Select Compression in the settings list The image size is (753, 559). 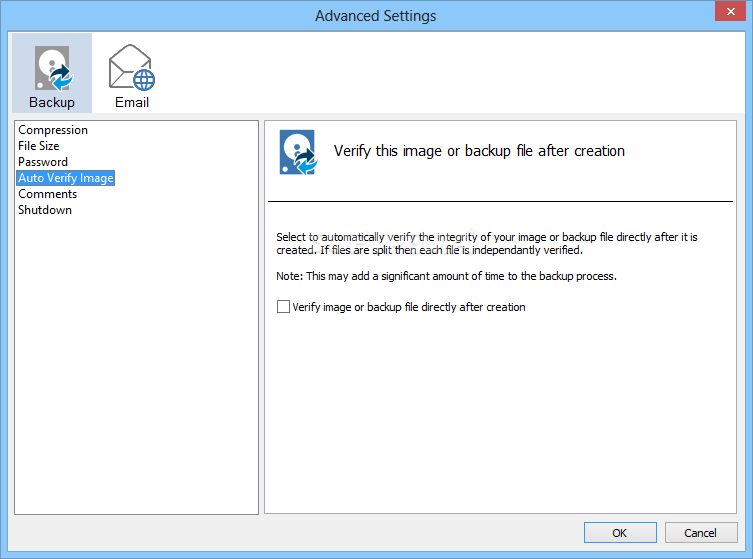[53, 130]
